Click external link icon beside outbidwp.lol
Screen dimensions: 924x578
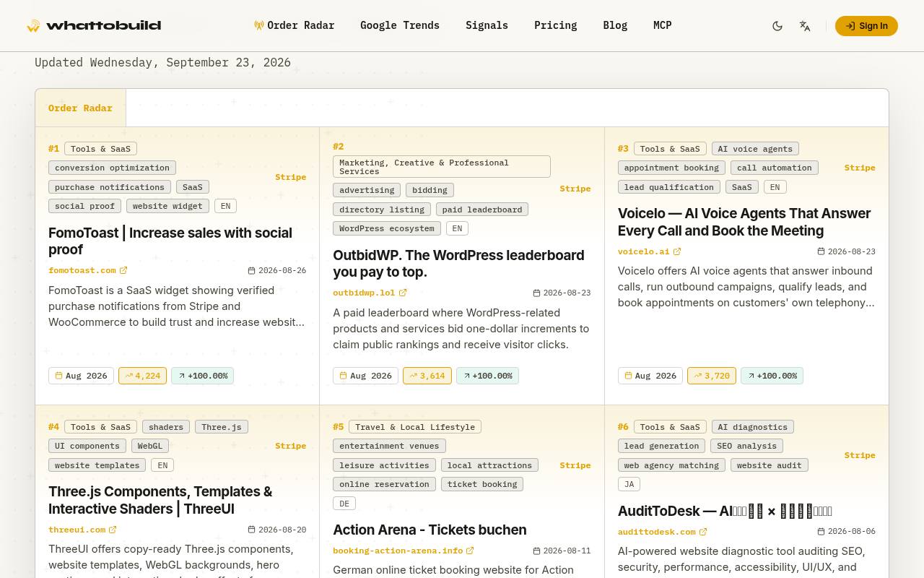click(403, 293)
